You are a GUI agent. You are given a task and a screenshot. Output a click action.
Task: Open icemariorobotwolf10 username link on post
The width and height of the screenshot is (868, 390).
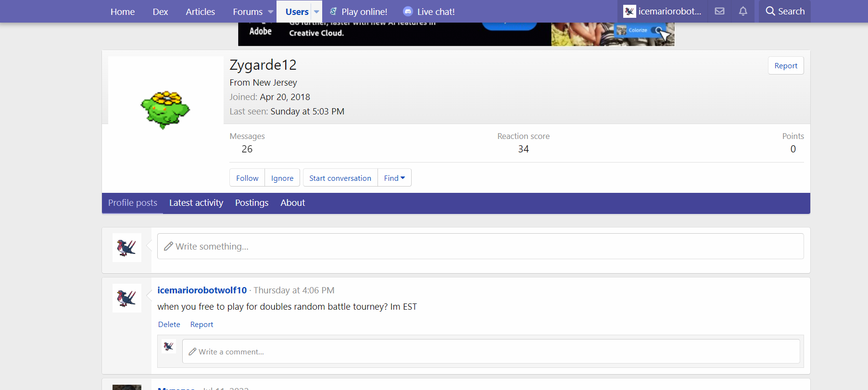(202, 290)
